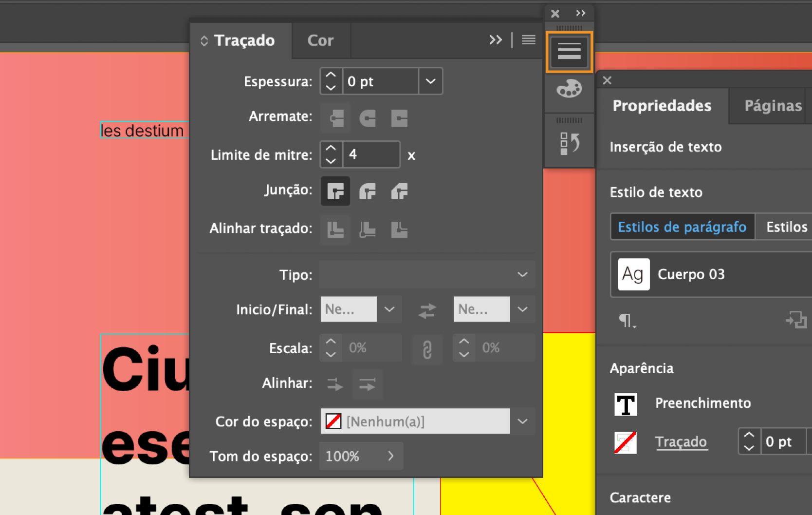Select the projecting cap Arremate icon
Image resolution: width=812 pixels, height=515 pixels.
[x=399, y=118]
